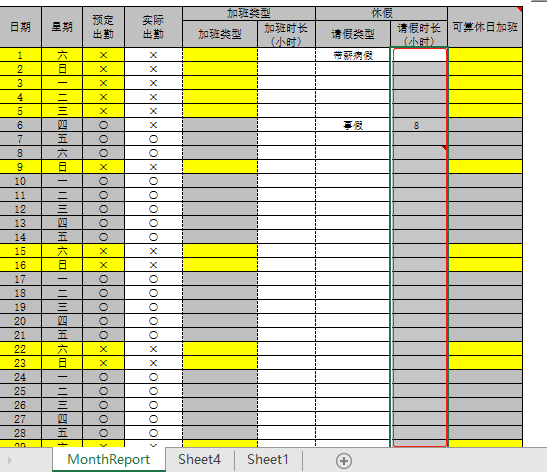The image size is (547, 472).
Task: Click the 事假 leave type cell
Action: tap(353, 125)
